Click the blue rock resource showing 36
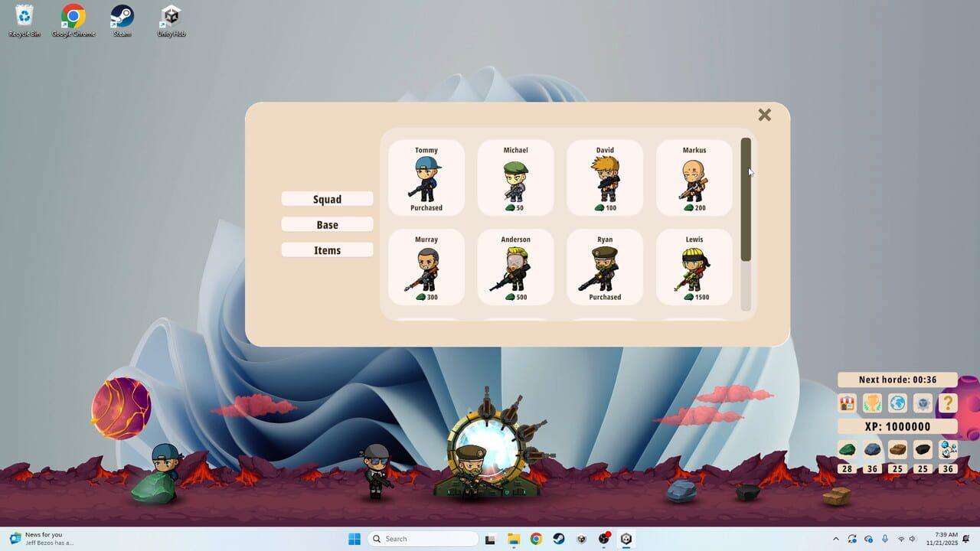980x551 pixels. coord(872,450)
